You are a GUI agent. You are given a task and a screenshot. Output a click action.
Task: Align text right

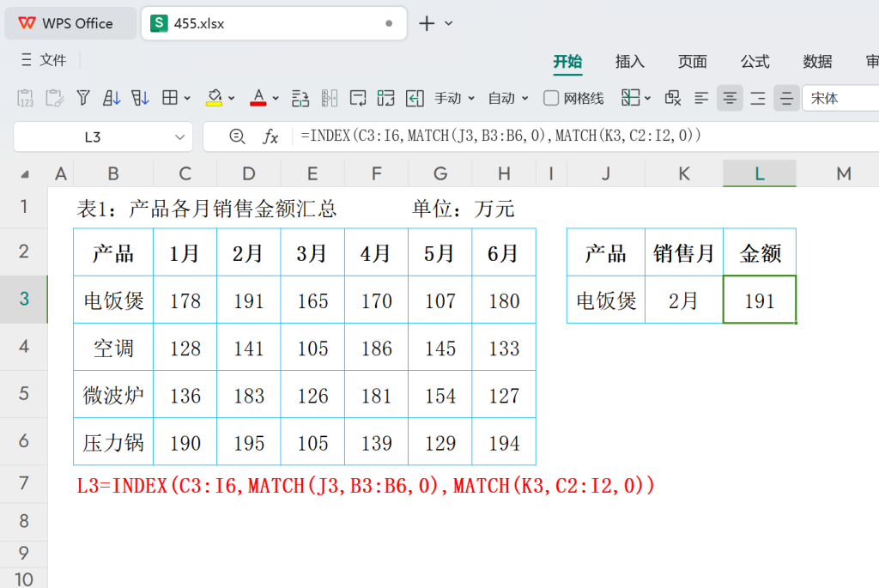click(758, 99)
